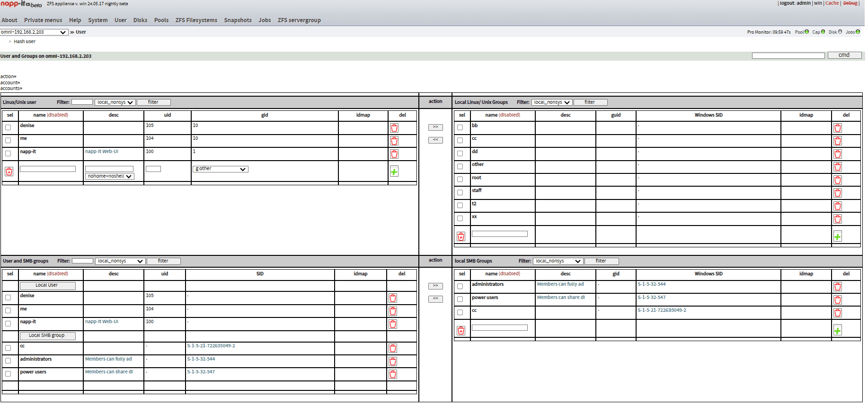This screenshot has height=407, width=868.
Task: Add new local SMB group with green plus
Action: [838, 330]
